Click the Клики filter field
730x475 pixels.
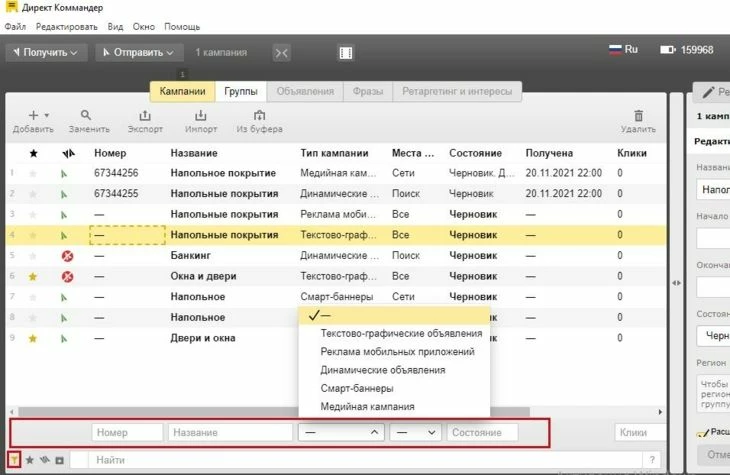(x=640, y=433)
